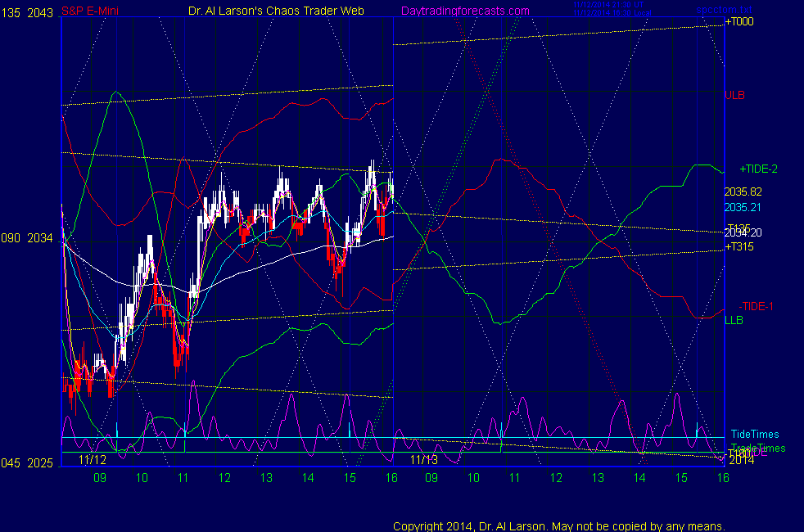Click the S&P E-Mini chart title

pyautogui.click(x=90, y=11)
